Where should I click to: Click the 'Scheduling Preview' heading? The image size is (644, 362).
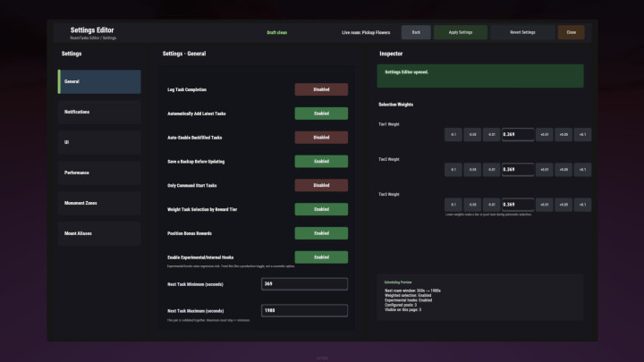pyautogui.click(x=398, y=282)
